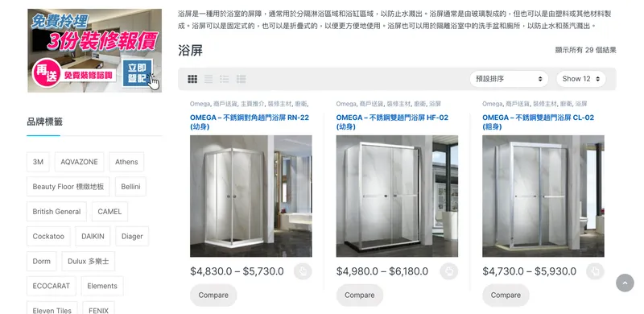
Task: Click add-to-cart icon beside $4,730.0 price
Action: coord(595,271)
